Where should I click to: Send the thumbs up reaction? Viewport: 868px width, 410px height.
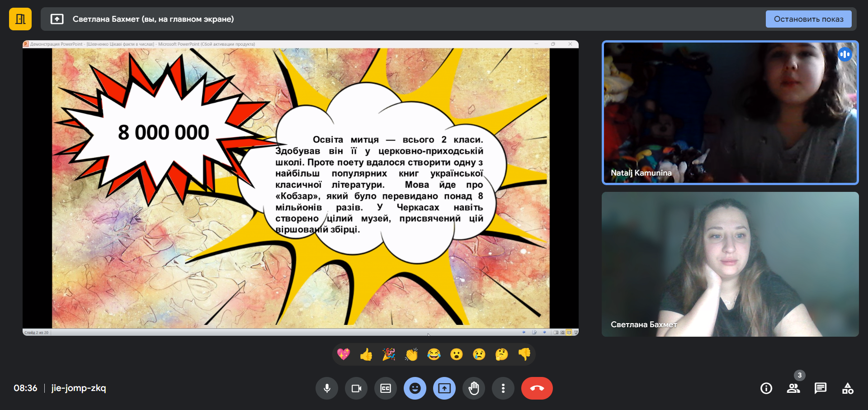[x=366, y=354]
